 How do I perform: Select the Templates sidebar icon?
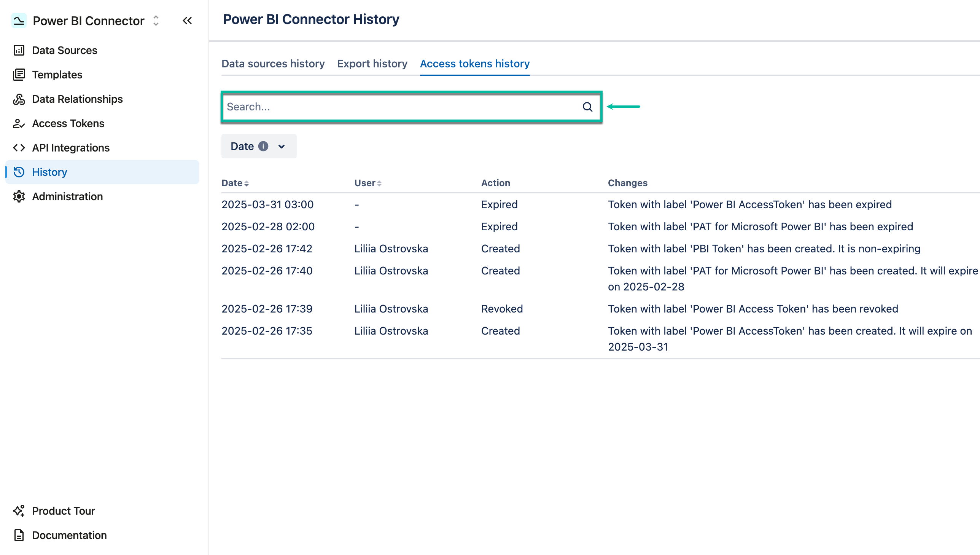click(19, 74)
